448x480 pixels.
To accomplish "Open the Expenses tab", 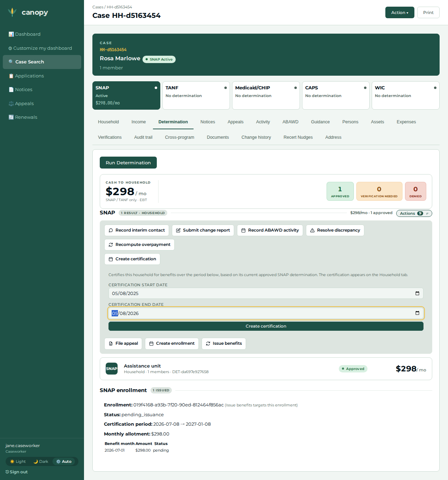I will [406, 122].
